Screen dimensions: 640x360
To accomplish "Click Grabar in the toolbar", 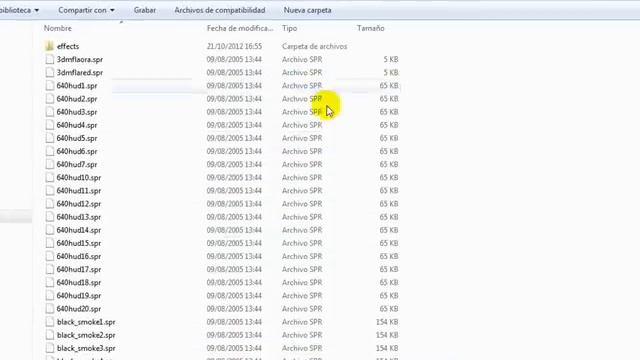I will point(144,10).
